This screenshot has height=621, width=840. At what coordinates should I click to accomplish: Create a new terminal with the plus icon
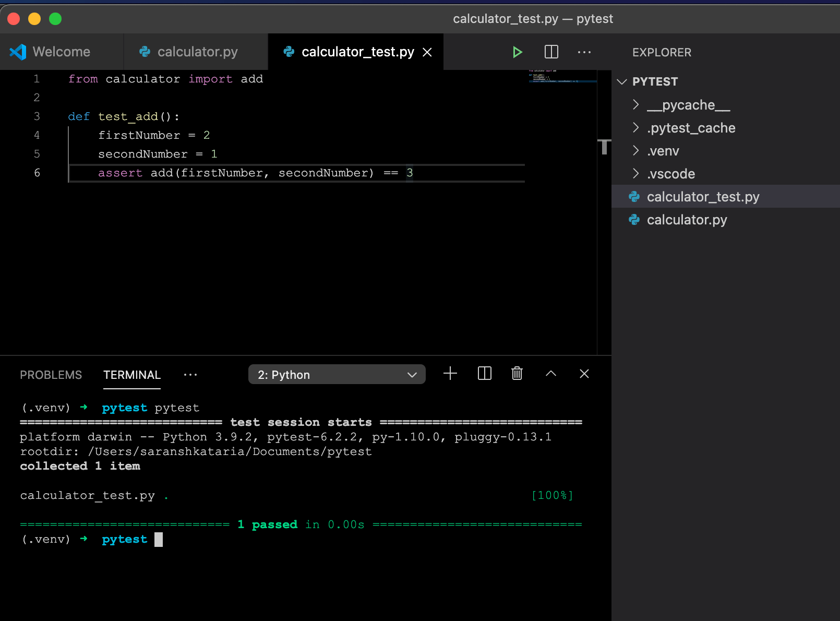point(450,374)
